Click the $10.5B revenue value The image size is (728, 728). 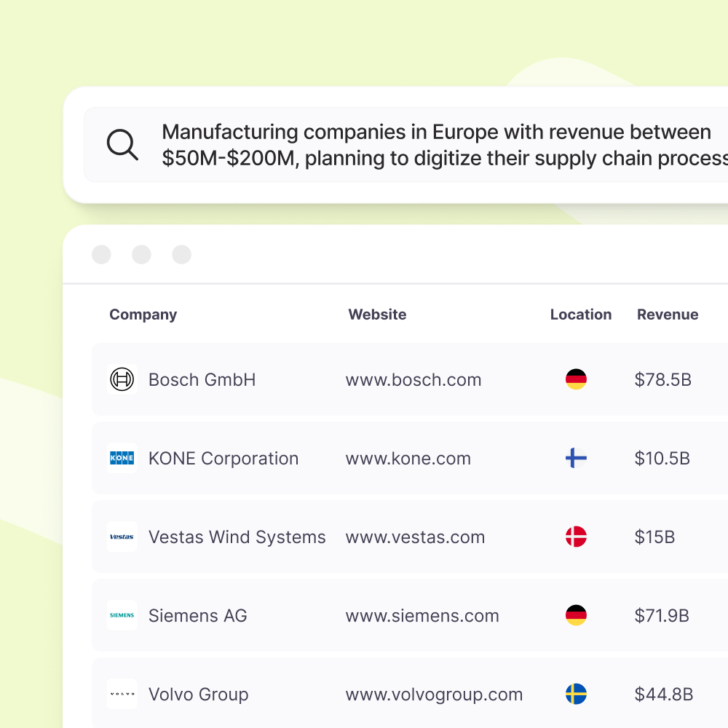[662, 459]
